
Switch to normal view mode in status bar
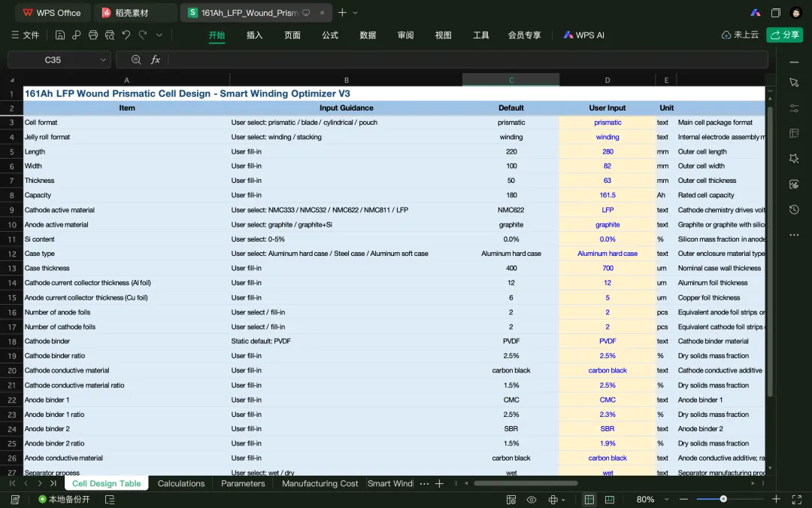[589, 499]
